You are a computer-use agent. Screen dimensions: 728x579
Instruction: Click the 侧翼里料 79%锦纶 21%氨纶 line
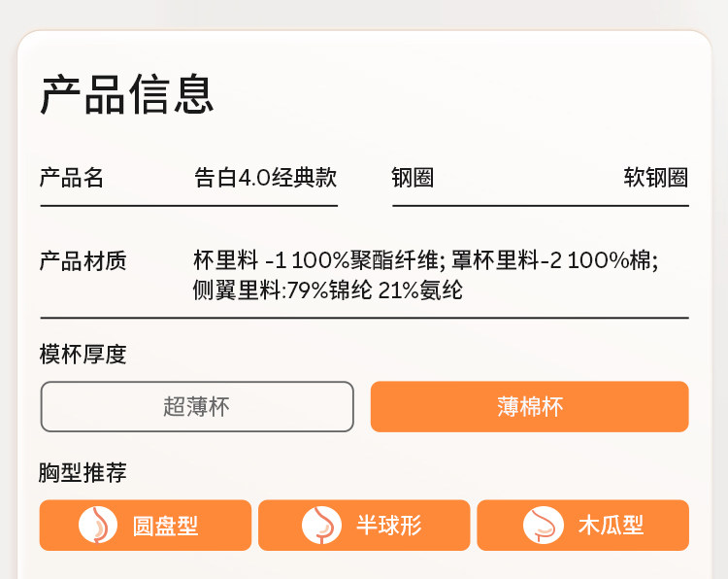point(328,289)
